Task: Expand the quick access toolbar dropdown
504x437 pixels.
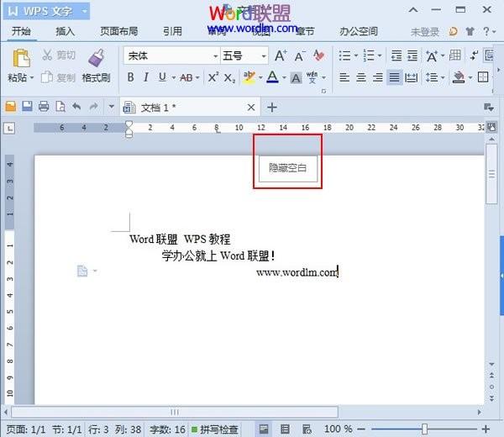Action: point(111,107)
